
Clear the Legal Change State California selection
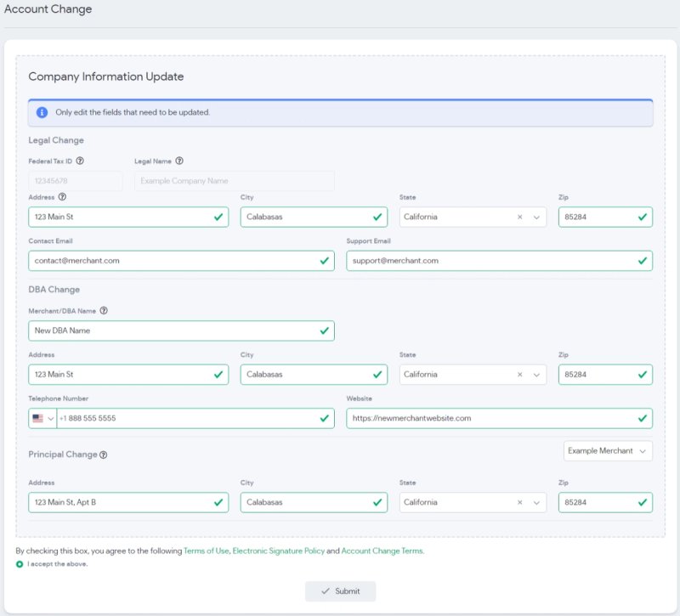(519, 218)
